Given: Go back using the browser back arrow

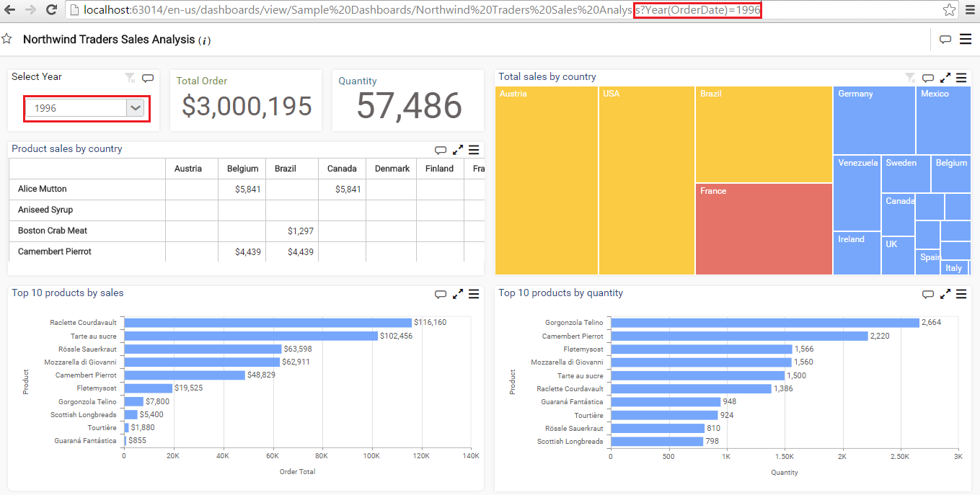Looking at the screenshot, I should point(10,10).
